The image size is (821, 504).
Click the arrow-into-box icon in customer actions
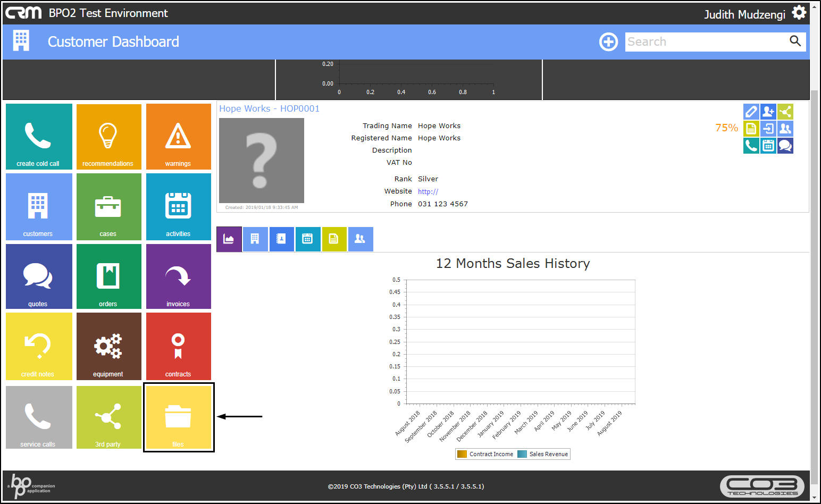click(x=768, y=129)
